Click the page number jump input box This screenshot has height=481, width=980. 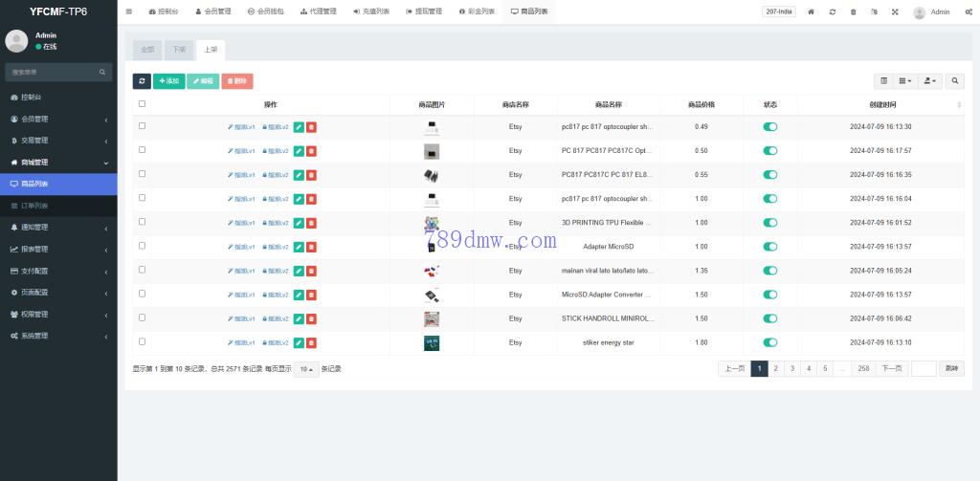click(x=923, y=368)
